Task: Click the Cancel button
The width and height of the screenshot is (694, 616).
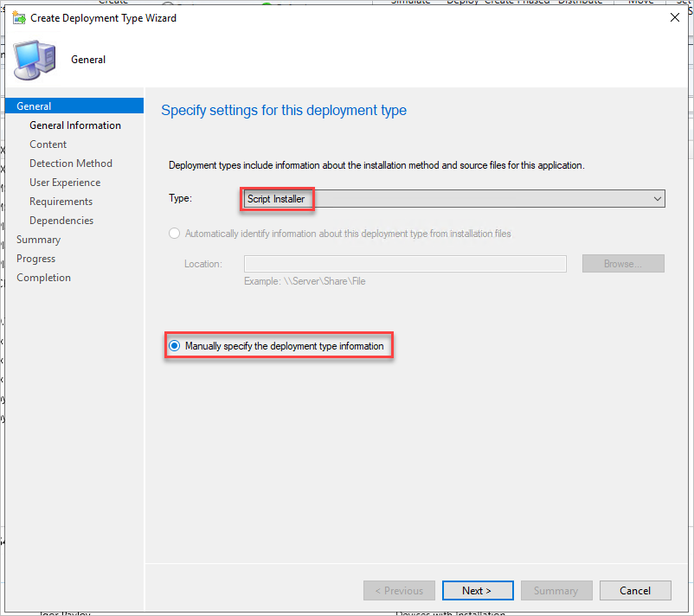Action: tap(635, 590)
